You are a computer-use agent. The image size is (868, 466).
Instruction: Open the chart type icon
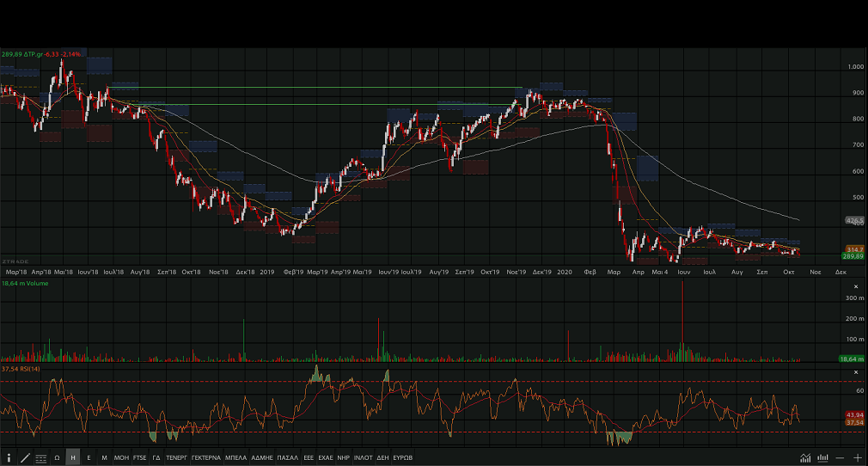(805, 458)
